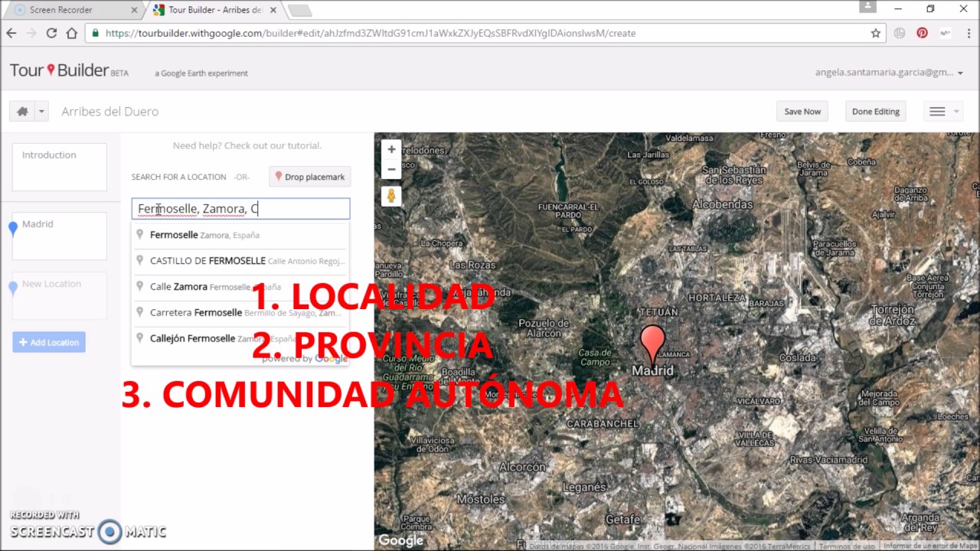Reload the page with refresh icon
The height and width of the screenshot is (551, 980).
(51, 33)
